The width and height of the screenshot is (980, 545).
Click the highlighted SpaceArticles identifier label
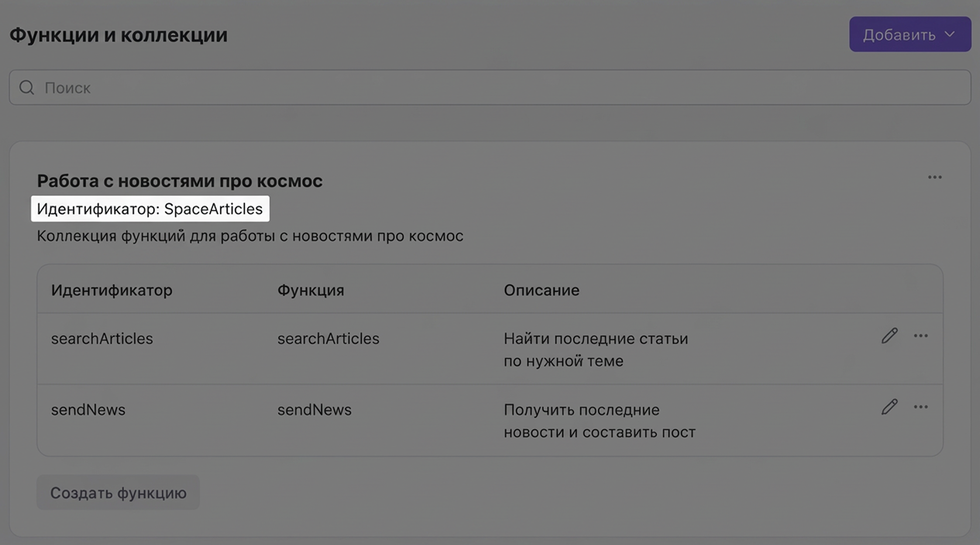pyautogui.click(x=150, y=209)
